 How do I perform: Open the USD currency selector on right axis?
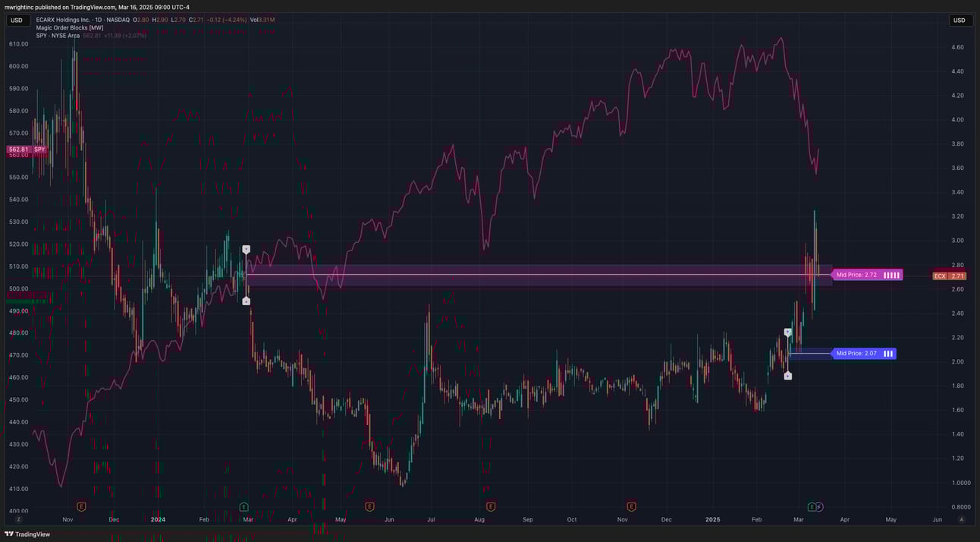click(x=960, y=20)
